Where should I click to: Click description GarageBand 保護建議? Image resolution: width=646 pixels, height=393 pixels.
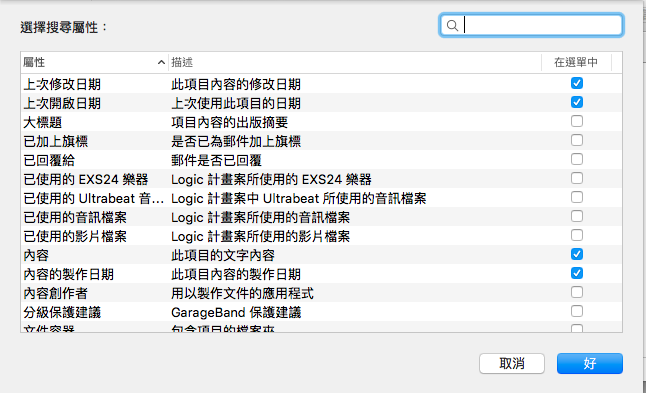coord(236,312)
